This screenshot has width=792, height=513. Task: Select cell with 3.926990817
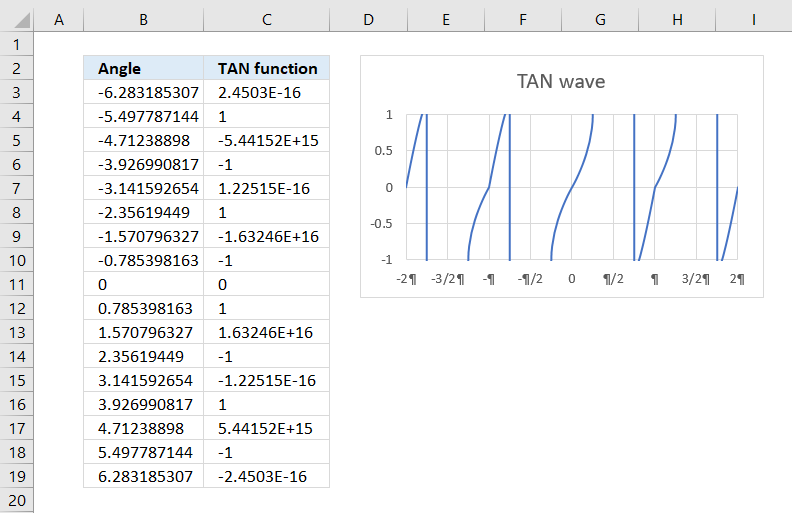click(143, 404)
